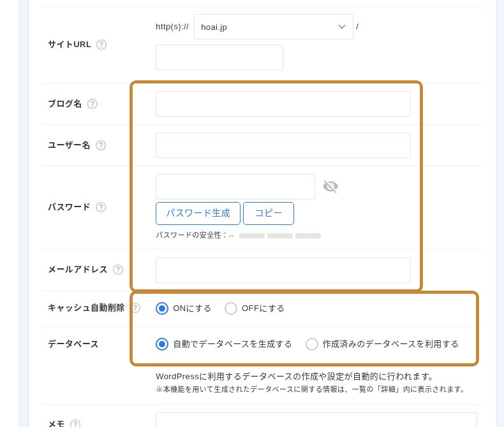The width and height of the screenshot is (504, 427).
Task: Toggle password visibility eye icon
Action: click(330, 187)
